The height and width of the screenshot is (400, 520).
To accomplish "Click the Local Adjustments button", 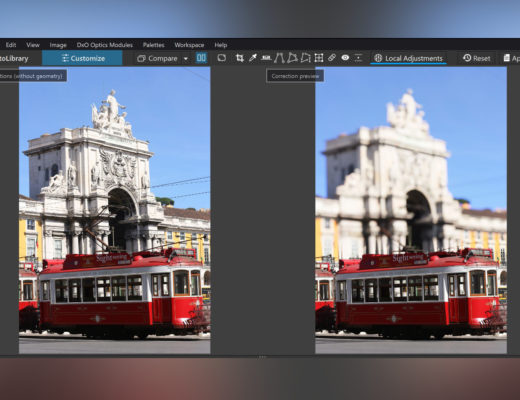I will [409, 58].
